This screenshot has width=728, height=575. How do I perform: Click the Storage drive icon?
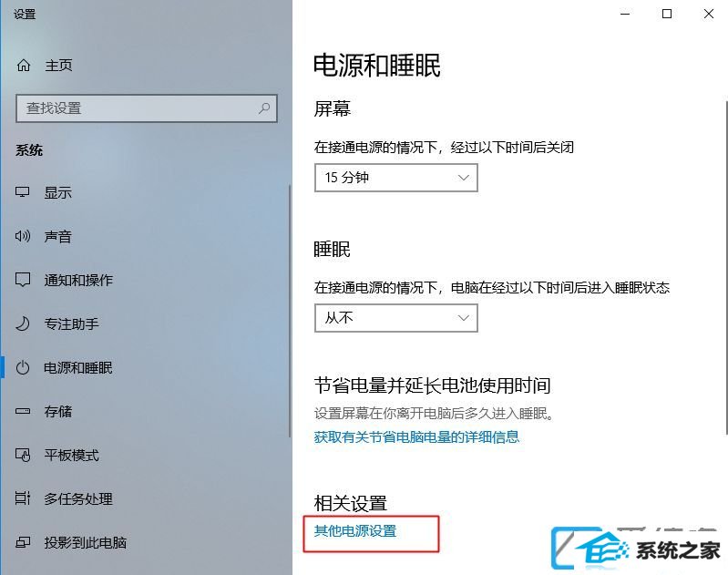click(23, 411)
